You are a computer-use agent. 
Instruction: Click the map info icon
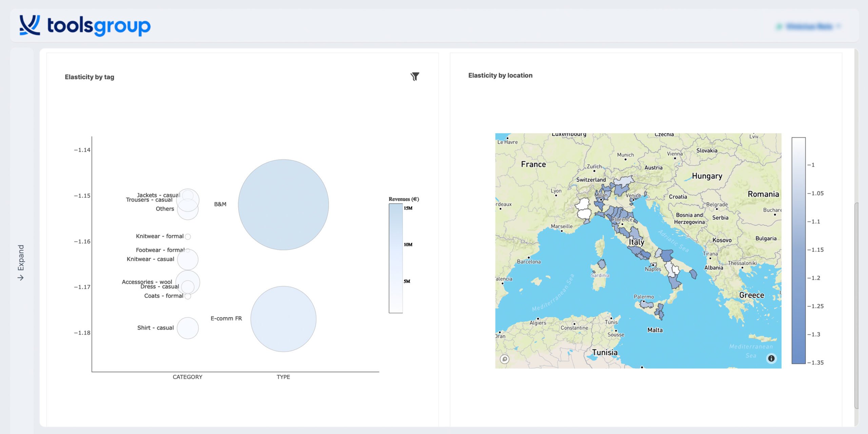click(771, 358)
